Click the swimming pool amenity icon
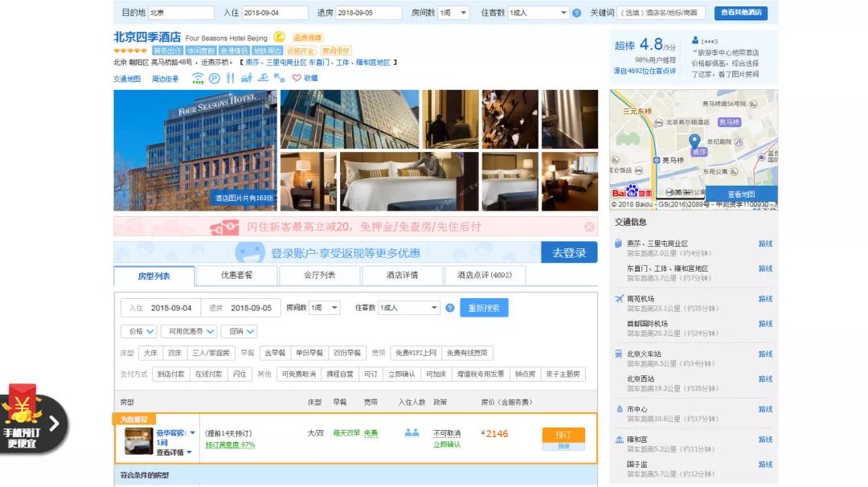868x487 pixels. [264, 78]
